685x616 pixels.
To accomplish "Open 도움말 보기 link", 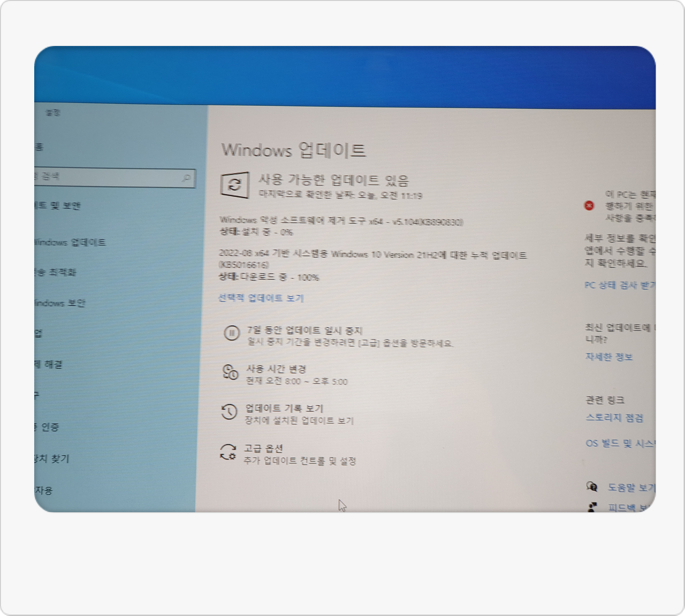I will 631,488.
